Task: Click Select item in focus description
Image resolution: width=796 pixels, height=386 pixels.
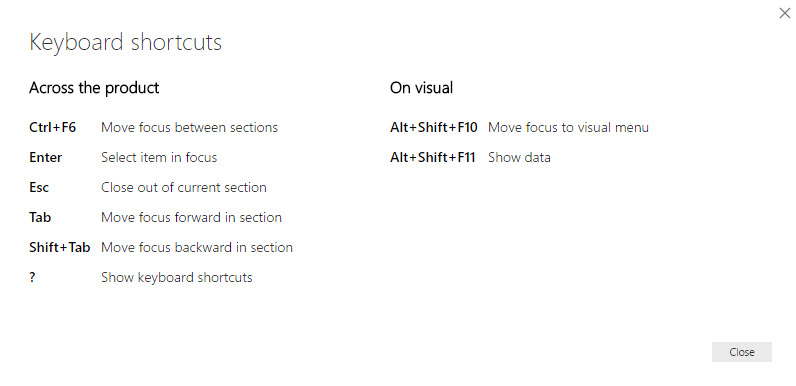Action: (x=159, y=157)
